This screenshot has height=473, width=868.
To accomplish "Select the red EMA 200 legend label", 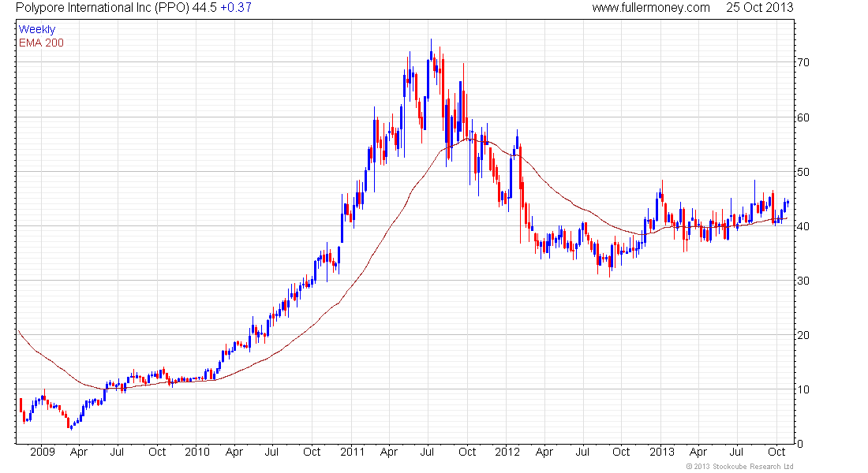I will coord(41,43).
